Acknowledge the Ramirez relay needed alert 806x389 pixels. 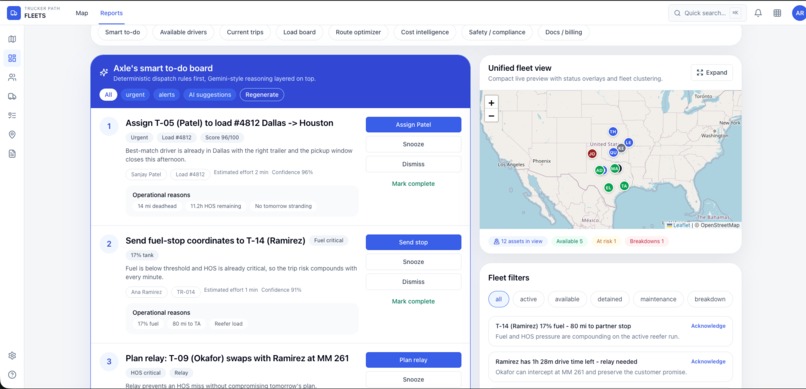coord(708,361)
